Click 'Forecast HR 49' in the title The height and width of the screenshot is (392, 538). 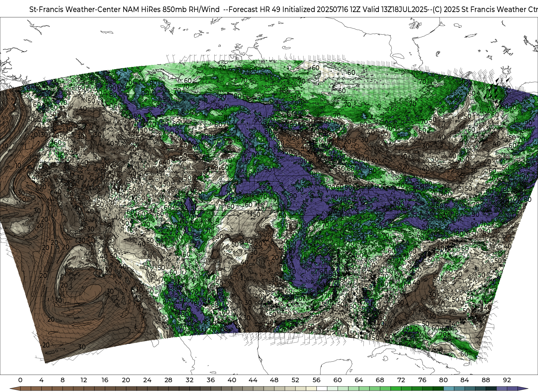[x=255, y=10]
